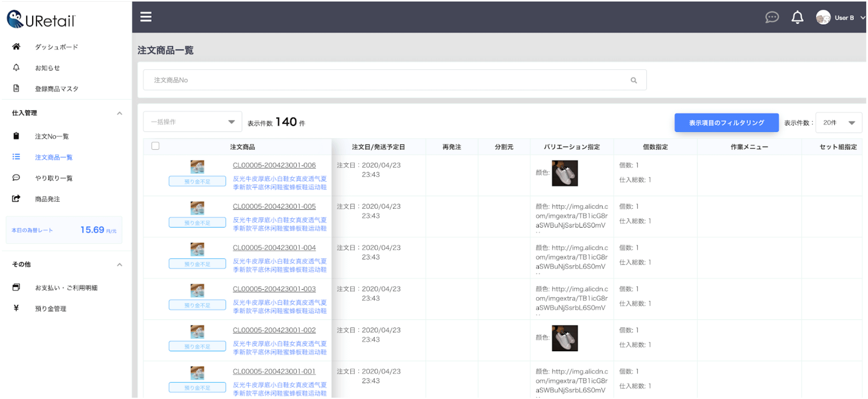Go to やり取り一覧 page
The height and width of the screenshot is (399, 868).
[x=54, y=178]
